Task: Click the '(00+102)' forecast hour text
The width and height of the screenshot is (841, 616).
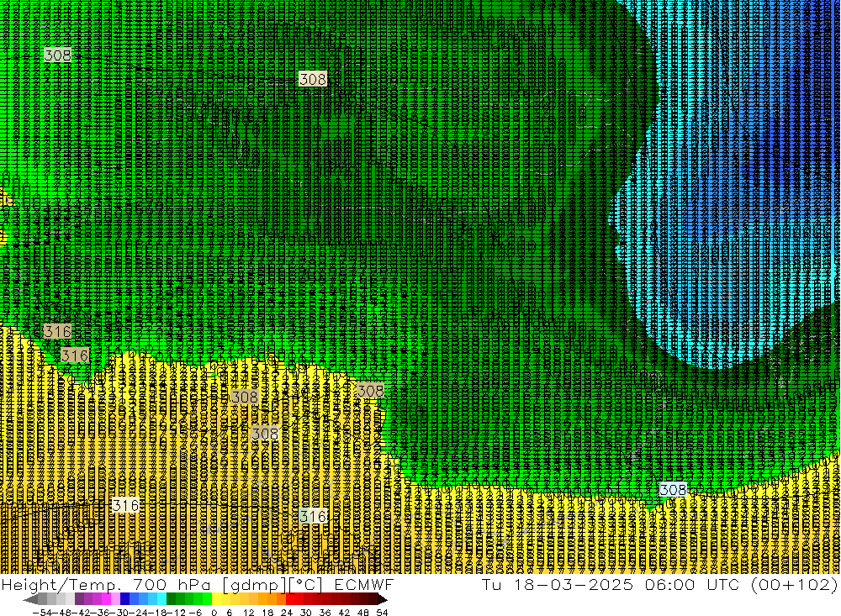Action: click(794, 584)
